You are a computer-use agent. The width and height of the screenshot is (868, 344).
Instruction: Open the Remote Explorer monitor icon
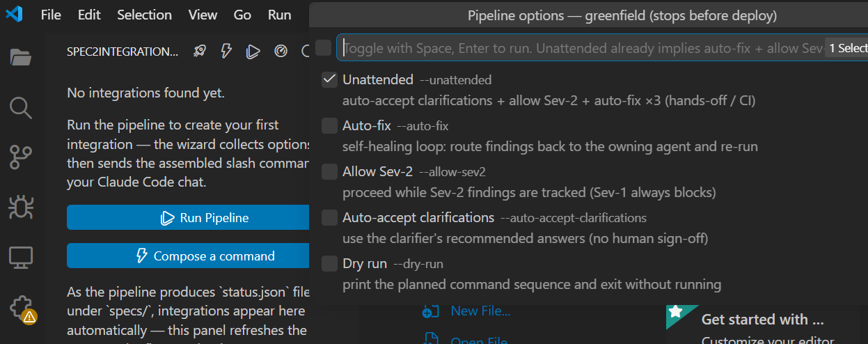point(21,258)
